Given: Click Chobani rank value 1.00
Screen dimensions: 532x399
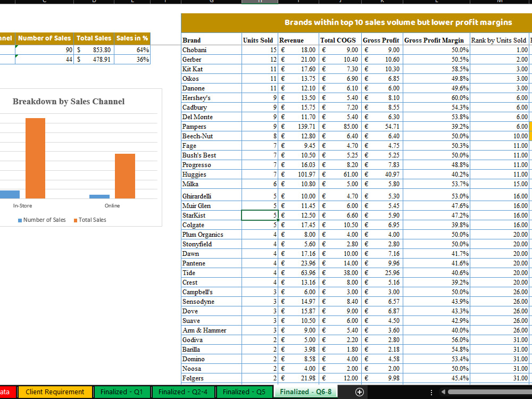Looking at the screenshot, I should tap(500, 50).
